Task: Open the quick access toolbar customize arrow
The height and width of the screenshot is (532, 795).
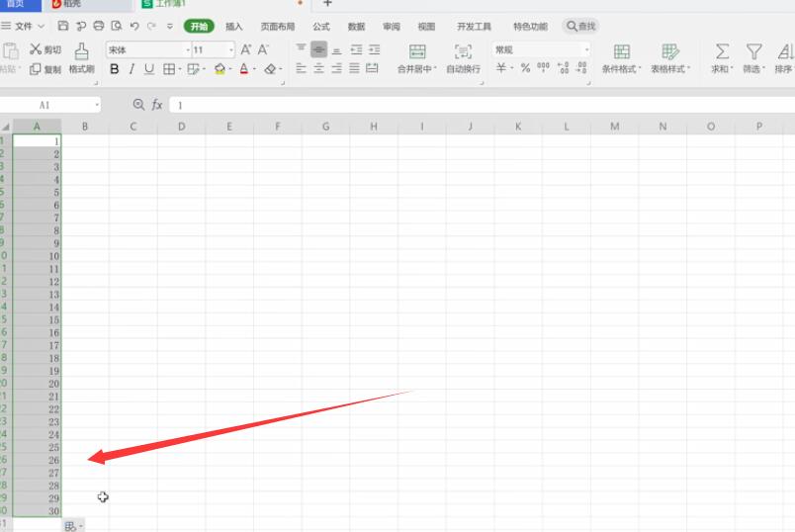Action: coord(170,26)
